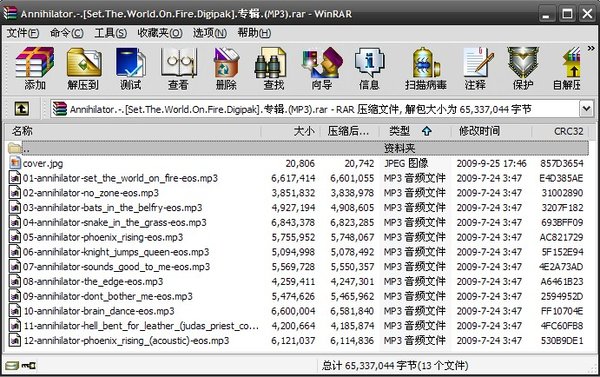Select 07-annihilator-sounds_good_to_me-eos.mp3
The height and width of the screenshot is (377, 600).
pyautogui.click(x=116, y=267)
